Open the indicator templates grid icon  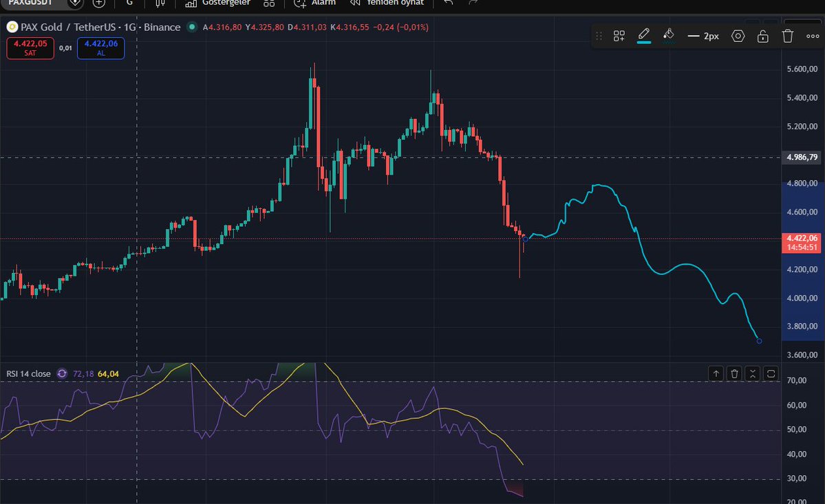(269, 3)
